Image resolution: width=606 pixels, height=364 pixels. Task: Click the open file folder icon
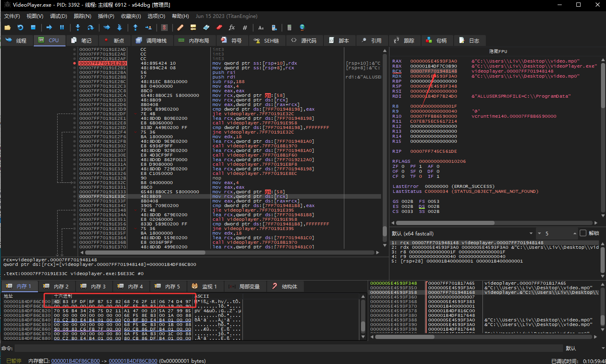(8, 28)
